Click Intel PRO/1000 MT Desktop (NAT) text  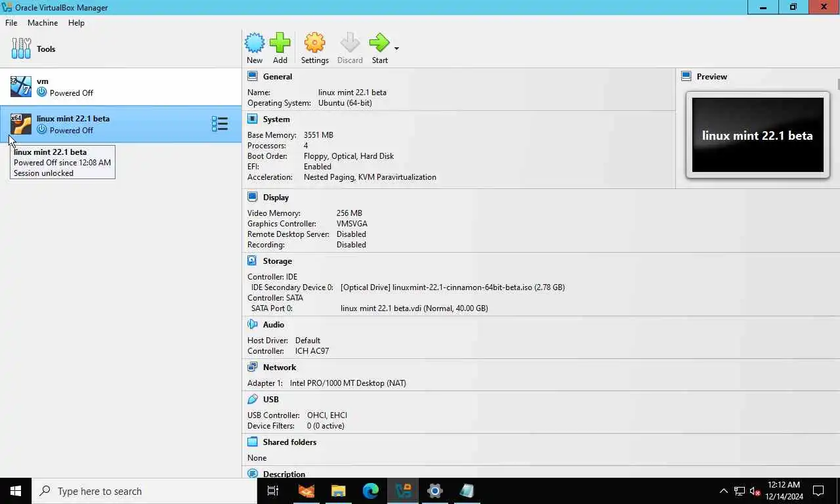tap(348, 383)
